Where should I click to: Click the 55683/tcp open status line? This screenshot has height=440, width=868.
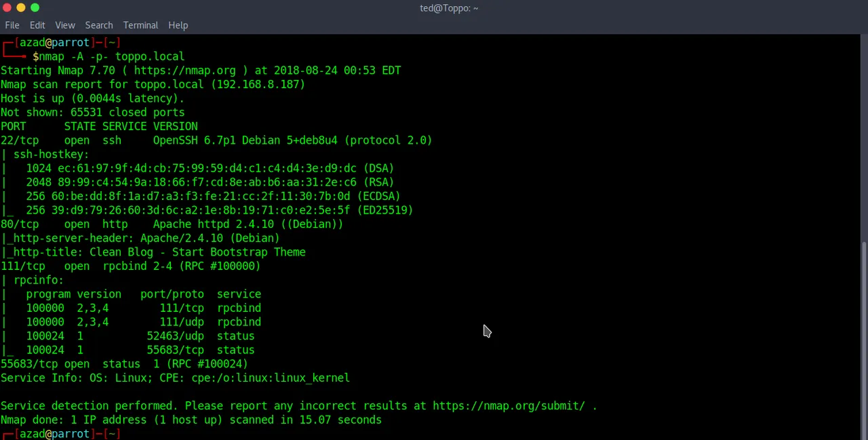(124, 364)
